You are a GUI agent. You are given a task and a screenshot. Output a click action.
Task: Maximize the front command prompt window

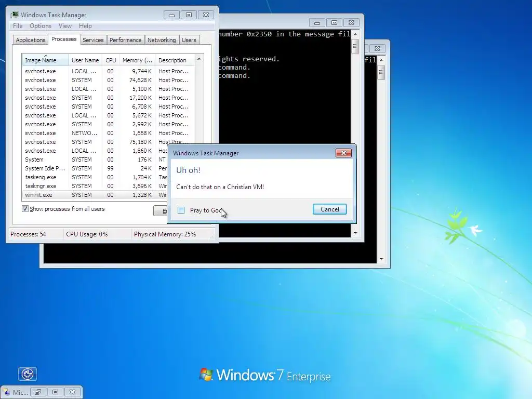pos(334,23)
